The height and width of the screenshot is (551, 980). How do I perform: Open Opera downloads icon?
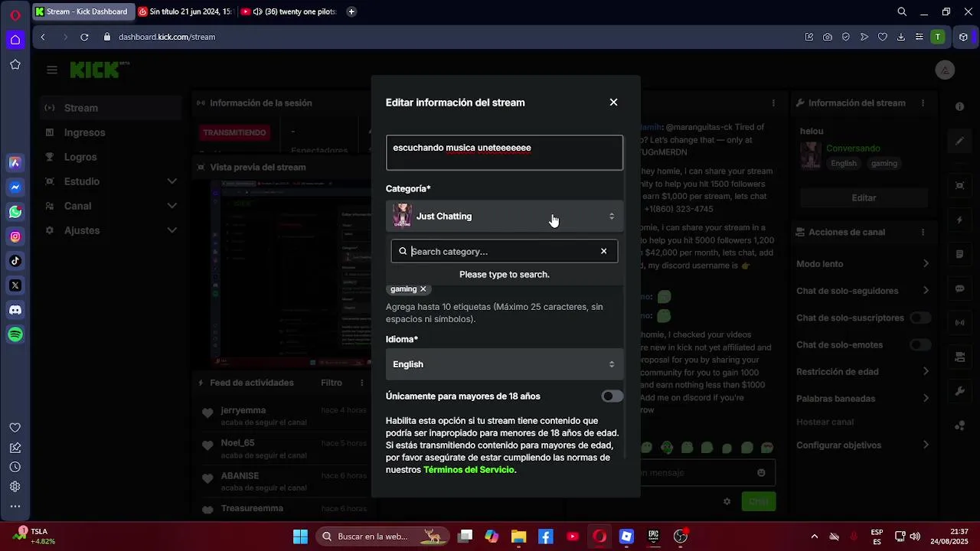pyautogui.click(x=900, y=37)
